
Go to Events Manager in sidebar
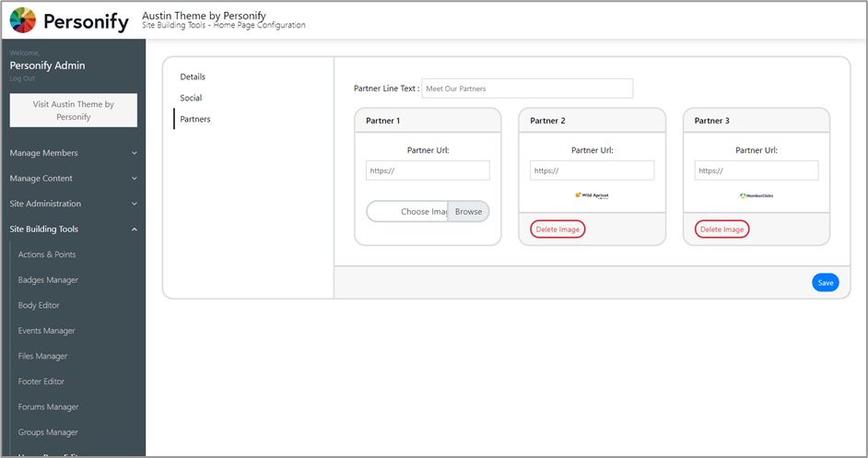coord(46,331)
